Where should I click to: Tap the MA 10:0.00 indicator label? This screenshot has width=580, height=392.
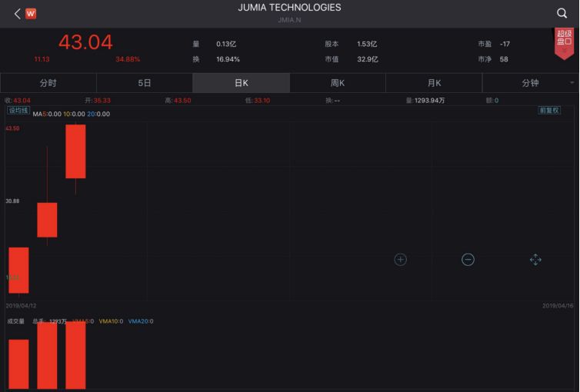74,115
